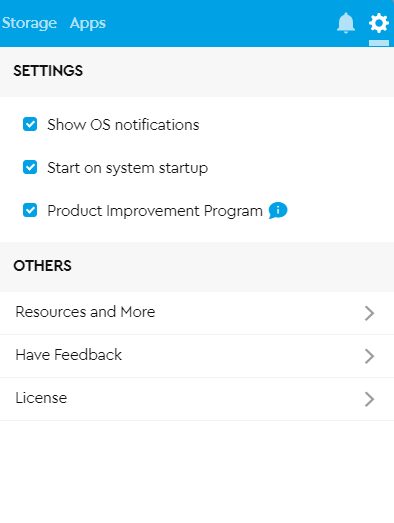394x523 pixels.
Task: Open the Resources and More row
Action: 197,313
